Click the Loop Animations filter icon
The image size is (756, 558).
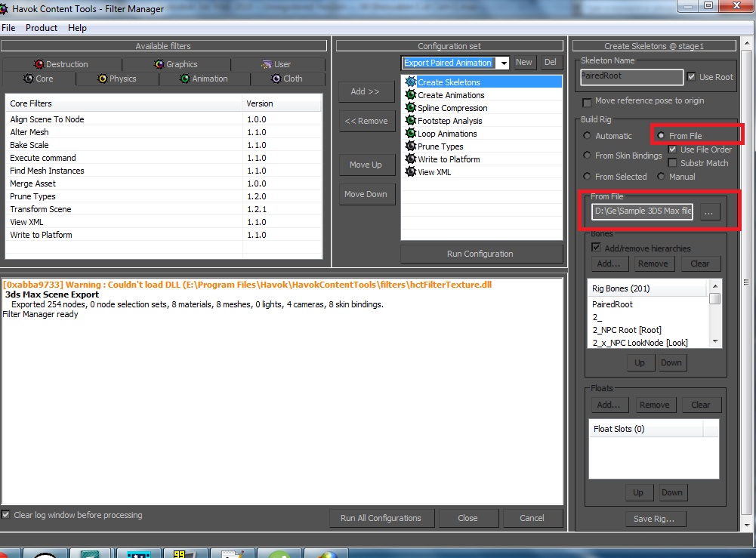pos(411,134)
